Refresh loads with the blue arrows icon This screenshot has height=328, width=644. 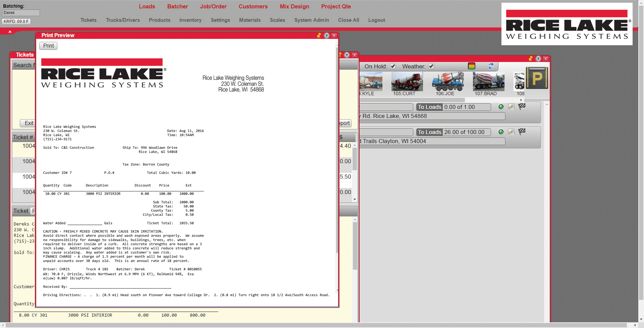tap(491, 66)
